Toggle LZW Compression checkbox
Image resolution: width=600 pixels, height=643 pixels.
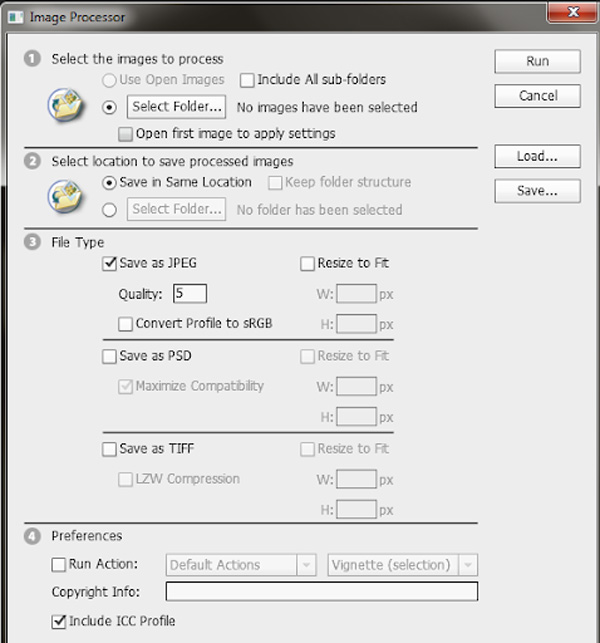125,479
